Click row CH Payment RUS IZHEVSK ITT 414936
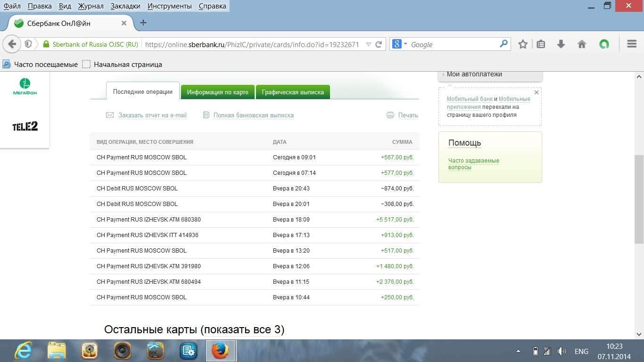The height and width of the screenshot is (362, 644). (x=255, y=235)
